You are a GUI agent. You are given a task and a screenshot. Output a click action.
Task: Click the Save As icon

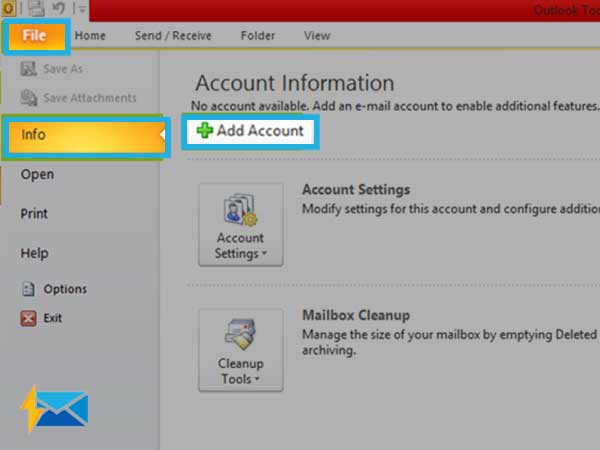[28, 69]
